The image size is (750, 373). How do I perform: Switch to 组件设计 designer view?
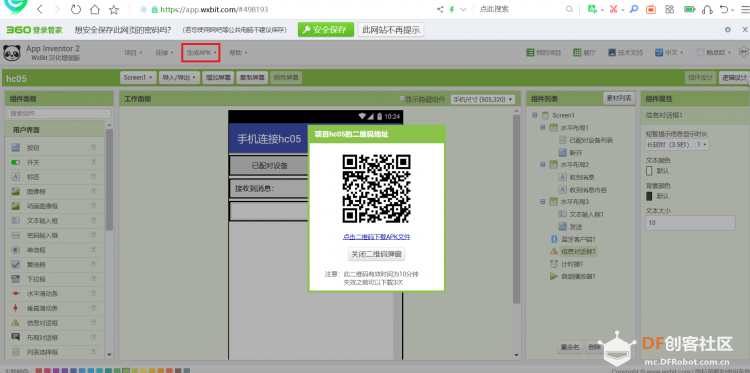pos(700,78)
